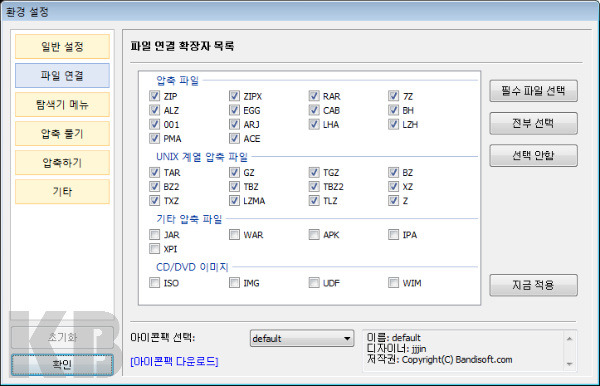This screenshot has height=386, width=600.
Task: Uncheck the GZ extension checkbox
Action: pos(234,173)
